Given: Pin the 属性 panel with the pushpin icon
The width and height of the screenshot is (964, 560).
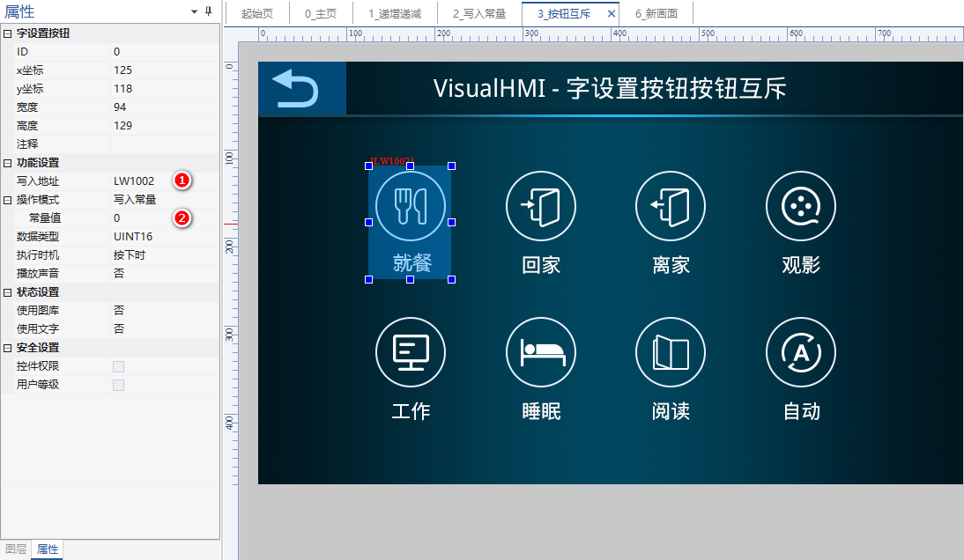Looking at the screenshot, I should click(209, 11).
